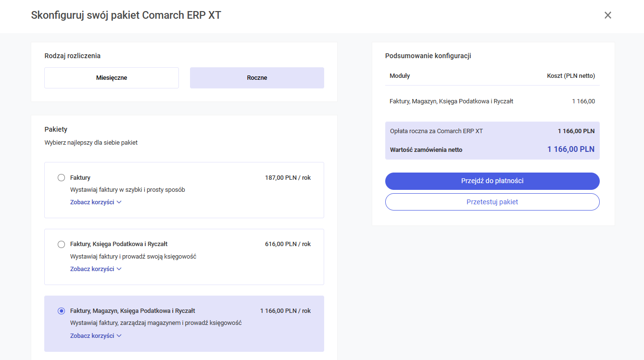Viewport: 644px width, 360px height.
Task: Expand benefits chevron in Faktury package
Action: [119, 202]
